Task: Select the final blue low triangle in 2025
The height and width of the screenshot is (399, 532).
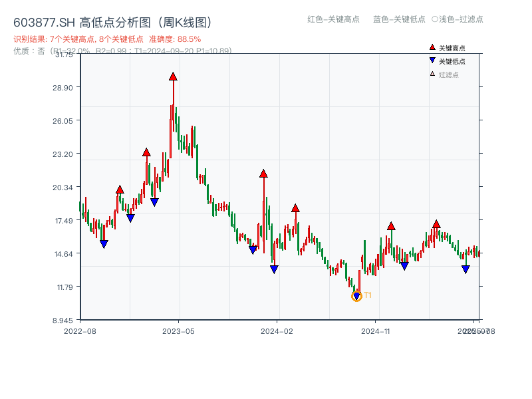Action: click(x=465, y=269)
